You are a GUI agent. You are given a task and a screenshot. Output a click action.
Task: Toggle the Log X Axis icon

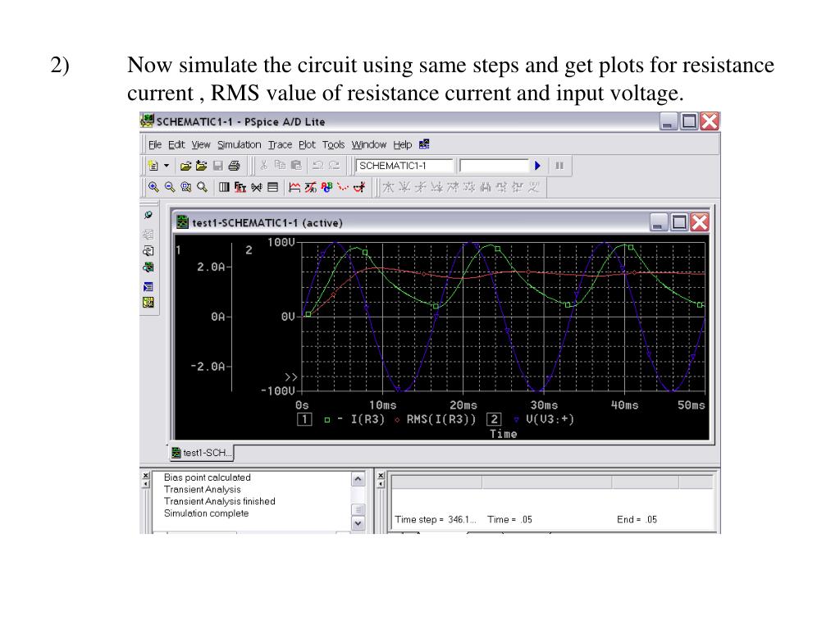coord(224,187)
